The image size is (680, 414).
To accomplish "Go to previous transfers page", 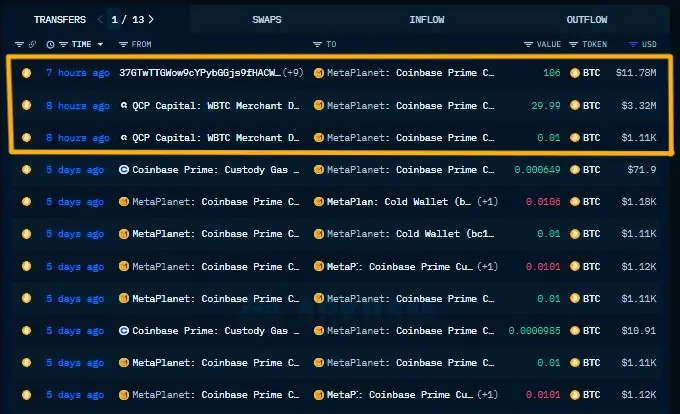I will (100, 20).
